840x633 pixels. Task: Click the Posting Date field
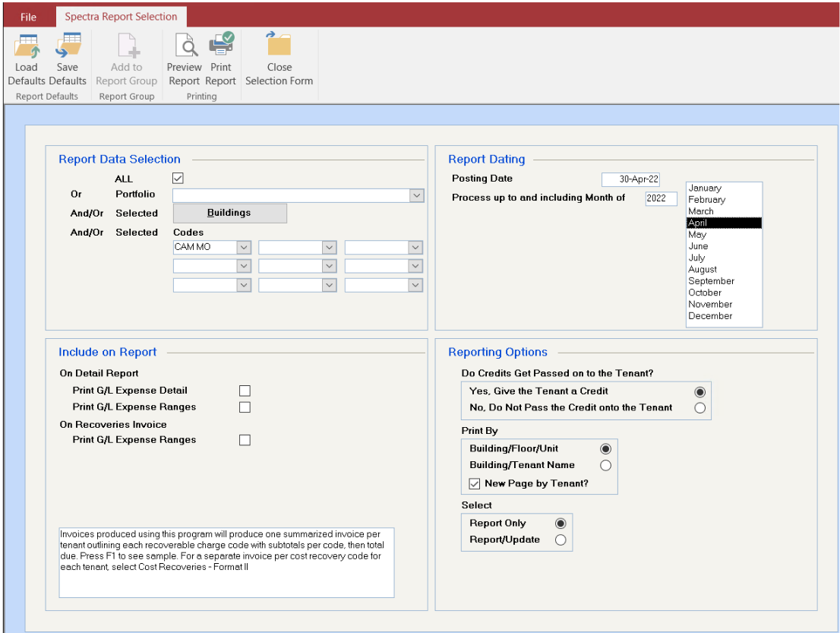pos(630,179)
